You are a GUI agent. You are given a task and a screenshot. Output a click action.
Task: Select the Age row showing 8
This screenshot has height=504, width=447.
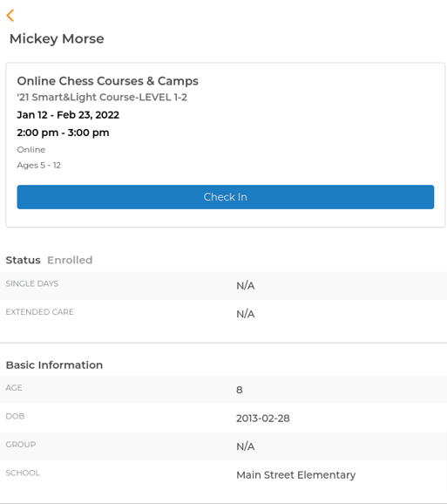223,390
